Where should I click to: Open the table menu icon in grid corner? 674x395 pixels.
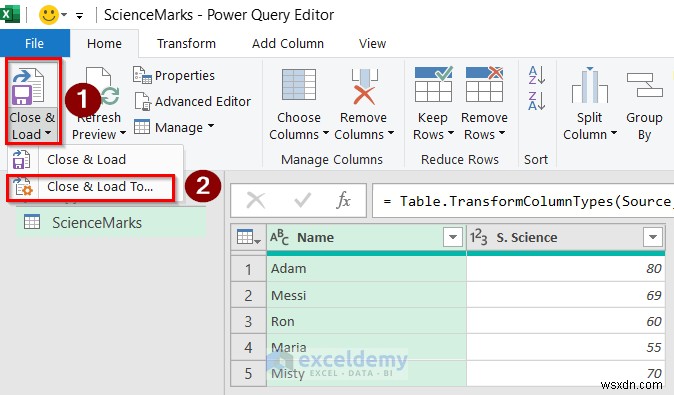248,237
